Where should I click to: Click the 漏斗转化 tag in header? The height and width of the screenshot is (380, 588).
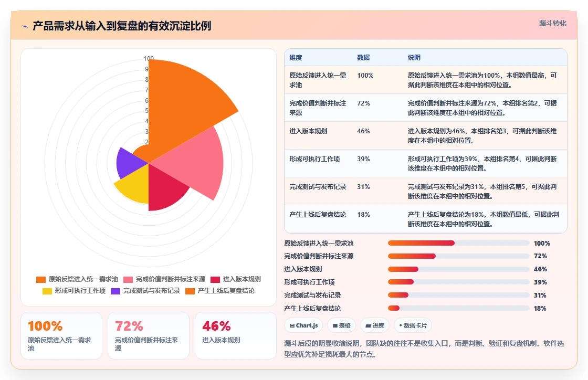(x=552, y=23)
